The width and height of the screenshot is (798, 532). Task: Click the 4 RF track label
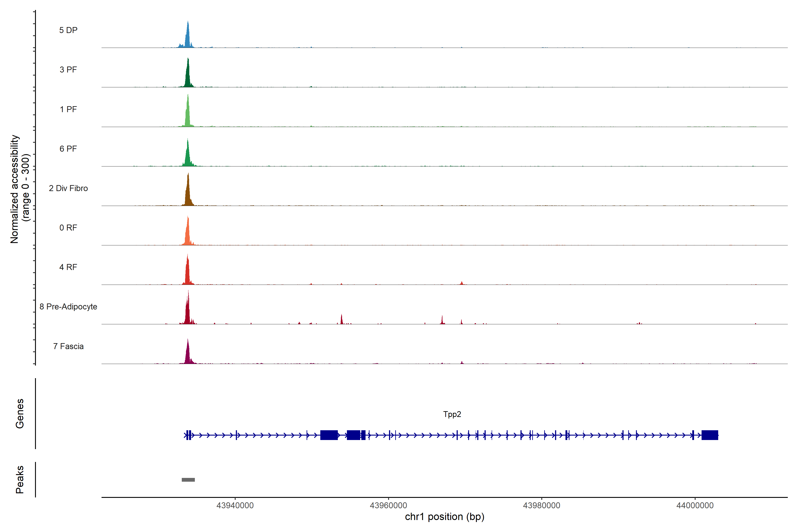pos(68,267)
